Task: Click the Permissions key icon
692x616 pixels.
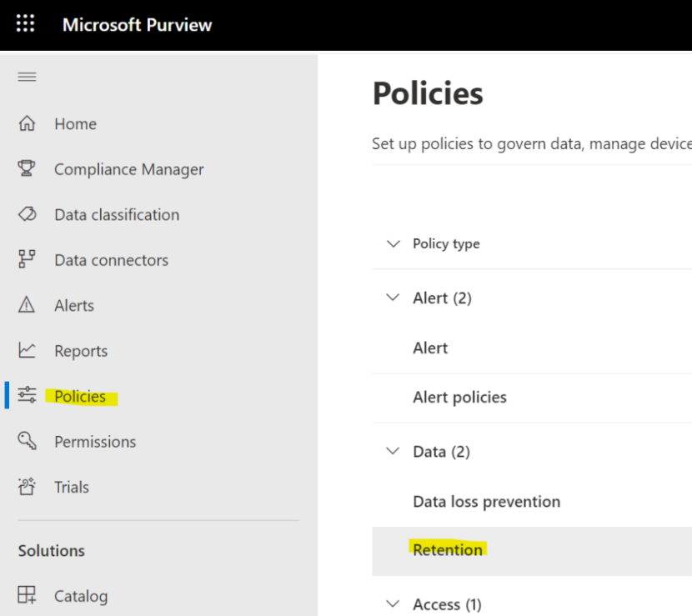Action: tap(27, 441)
